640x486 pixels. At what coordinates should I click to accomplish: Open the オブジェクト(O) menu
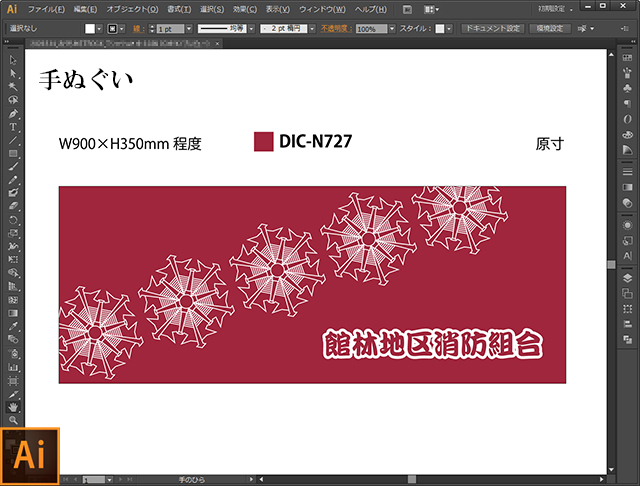(130, 8)
